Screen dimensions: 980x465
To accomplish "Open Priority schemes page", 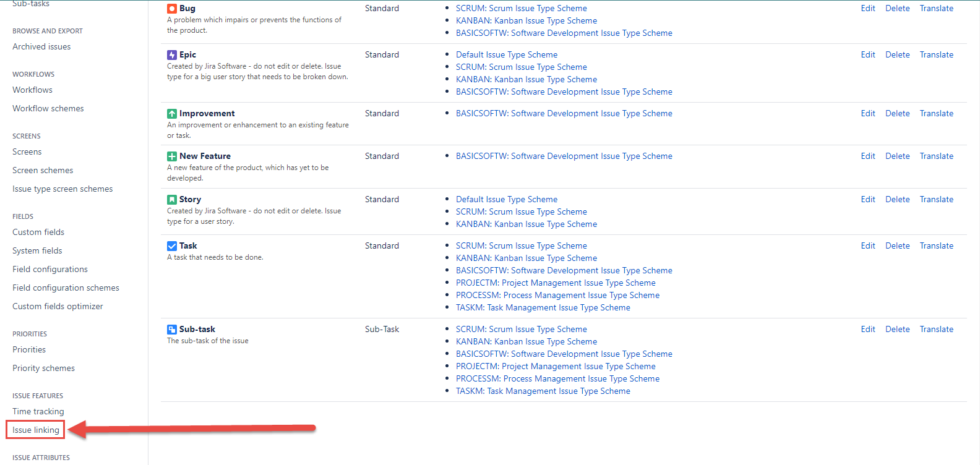I will click(x=43, y=368).
